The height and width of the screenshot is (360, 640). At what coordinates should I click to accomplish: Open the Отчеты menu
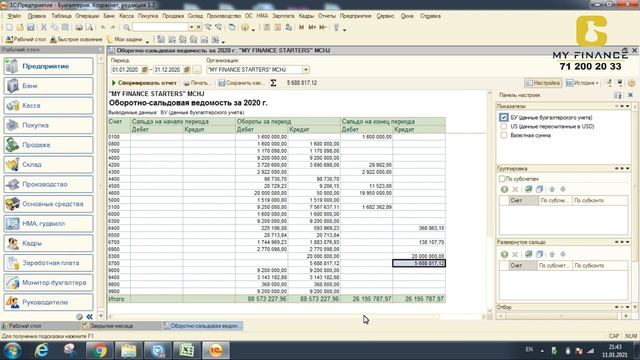point(327,16)
